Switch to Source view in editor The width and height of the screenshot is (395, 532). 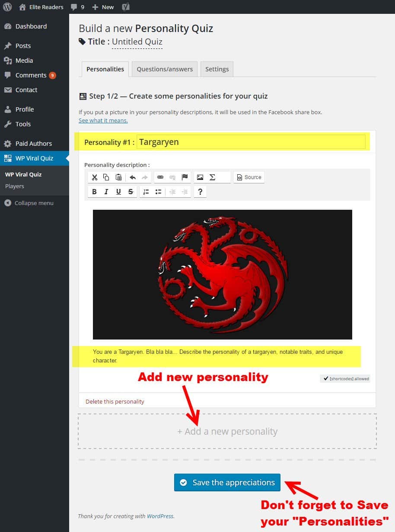click(x=249, y=177)
